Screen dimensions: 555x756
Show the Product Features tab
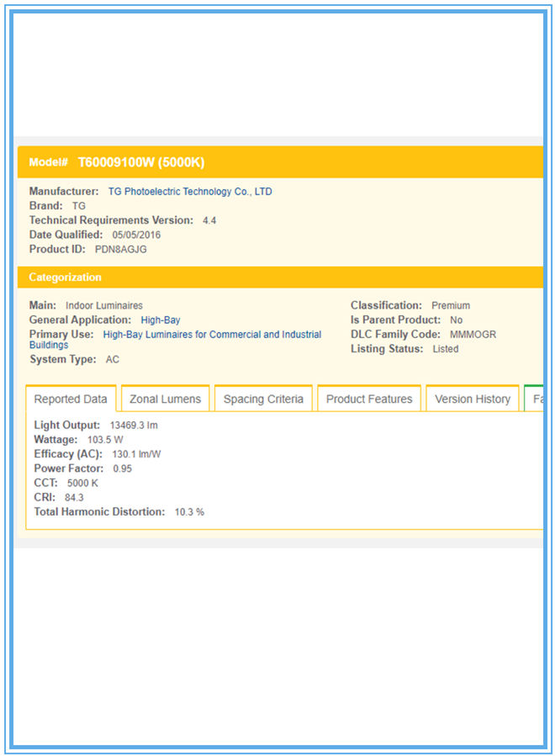tap(369, 399)
